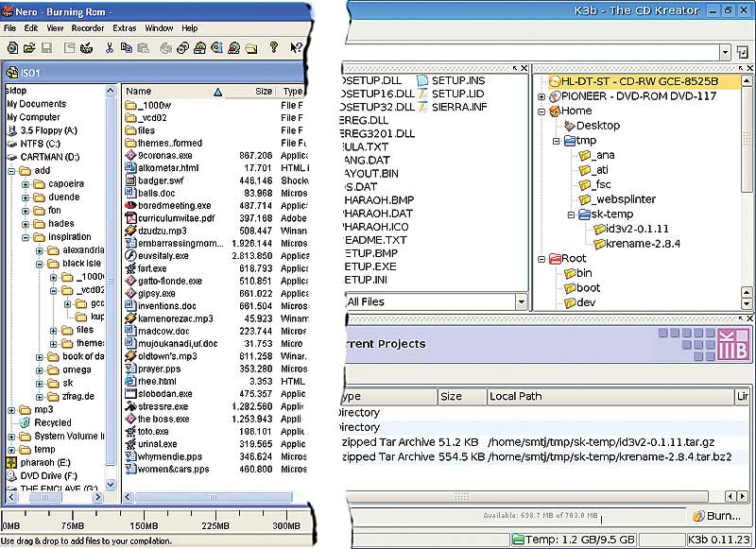Click the yellow folder icon in Nero toolbar

(250, 48)
